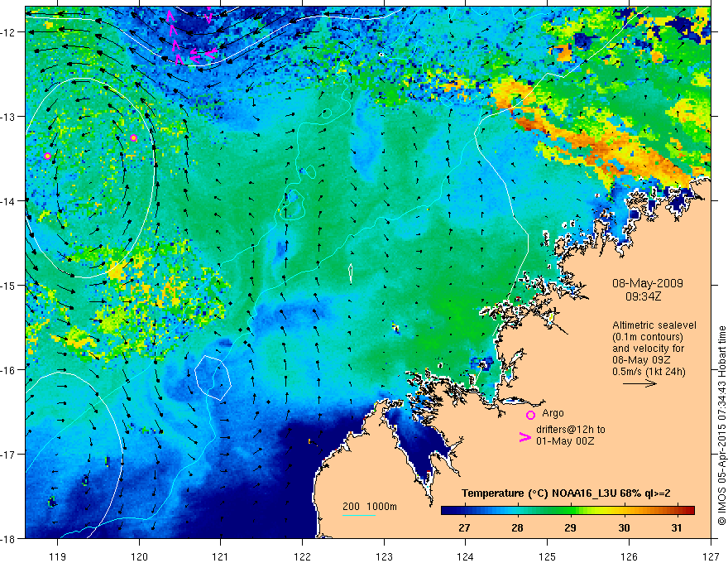This screenshot has height=563, width=728.
Task: Click the red 31°C end of the colorbar
Action: (685, 511)
